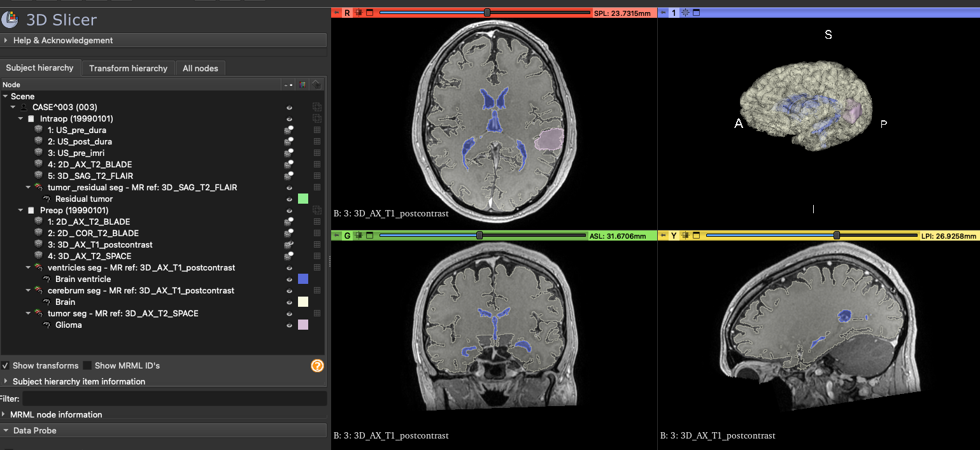Click the crosshair icon on the red slice bar
The height and width of the screenshot is (450, 980).
click(x=359, y=12)
